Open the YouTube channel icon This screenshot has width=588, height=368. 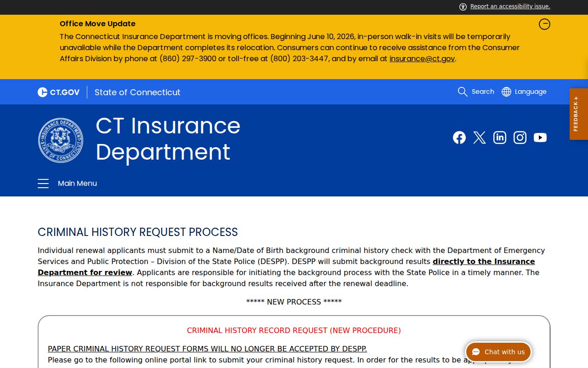tap(540, 138)
